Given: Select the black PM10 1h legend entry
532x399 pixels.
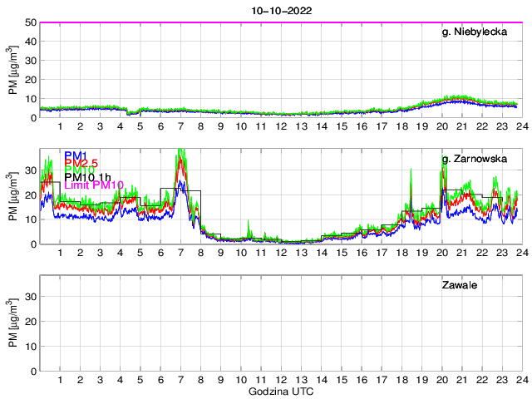Looking at the screenshot, I should tap(88, 175).
